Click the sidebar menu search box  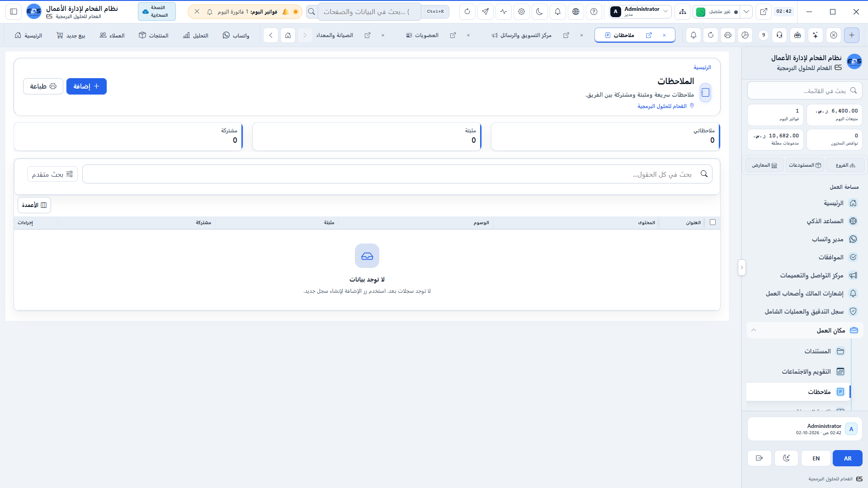tap(805, 91)
